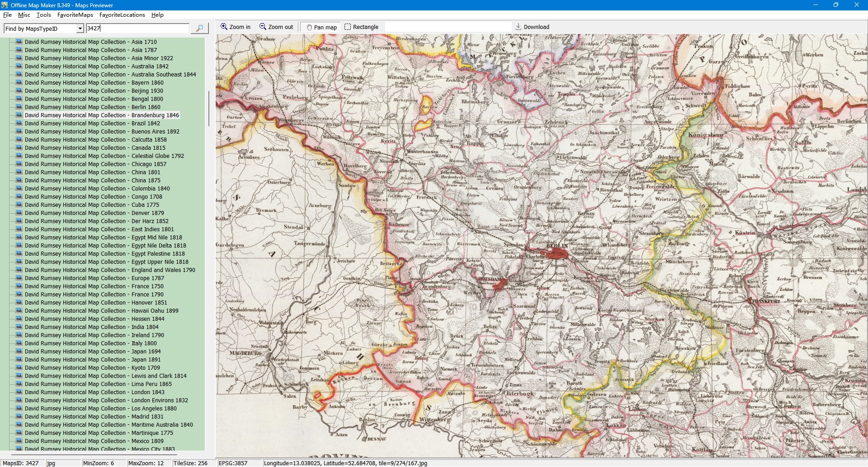
Task: Click the Zoom out tool
Action: pos(276,27)
